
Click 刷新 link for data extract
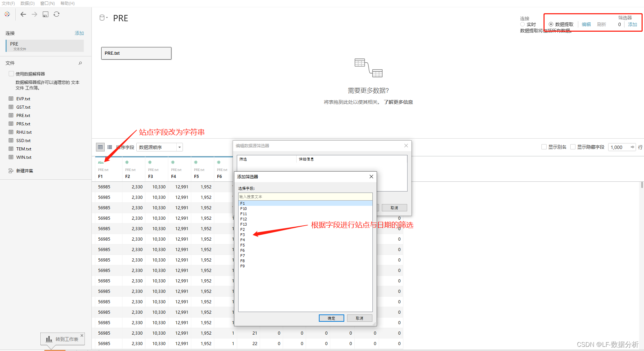602,24
